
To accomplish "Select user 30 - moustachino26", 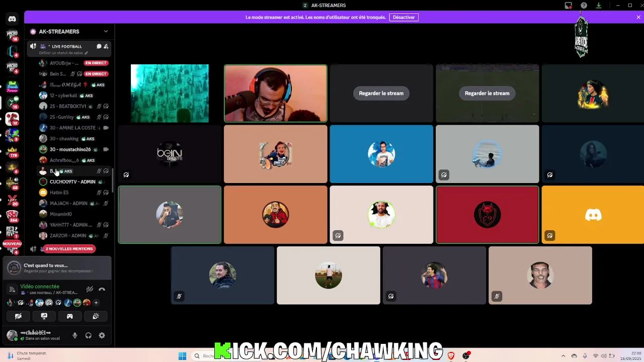I will pos(74,149).
